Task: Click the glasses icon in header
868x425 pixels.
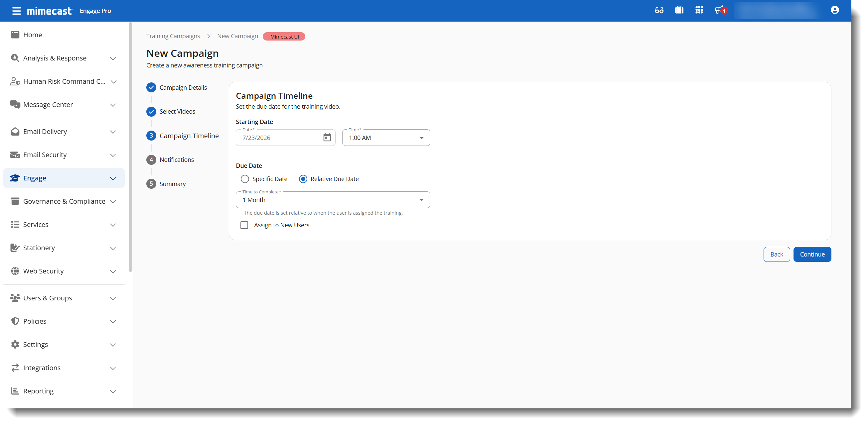Action: (x=659, y=10)
